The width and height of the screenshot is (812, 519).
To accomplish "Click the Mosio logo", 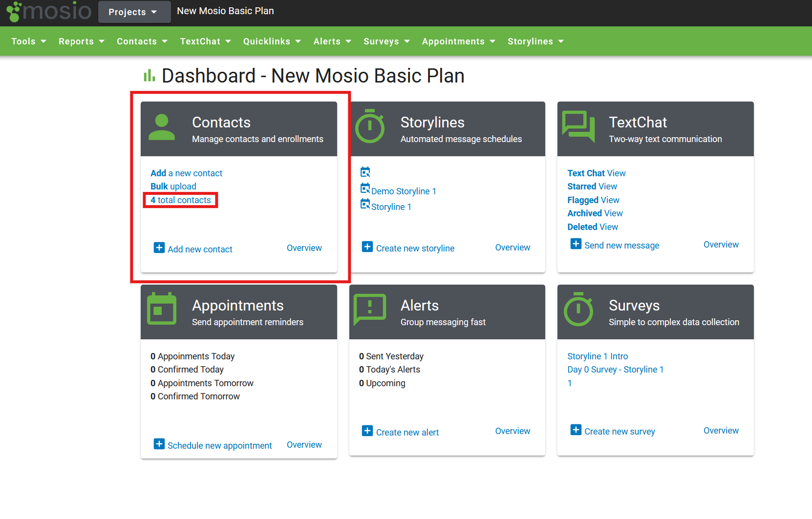I will coord(49,11).
